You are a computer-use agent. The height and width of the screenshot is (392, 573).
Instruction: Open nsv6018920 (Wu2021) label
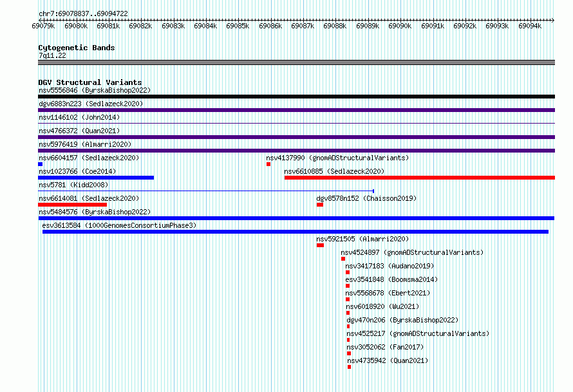[382, 306]
